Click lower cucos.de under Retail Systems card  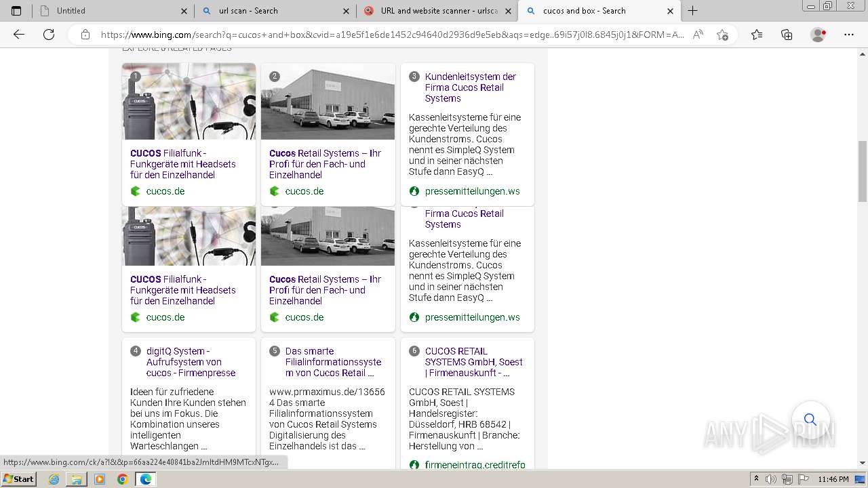304,317
